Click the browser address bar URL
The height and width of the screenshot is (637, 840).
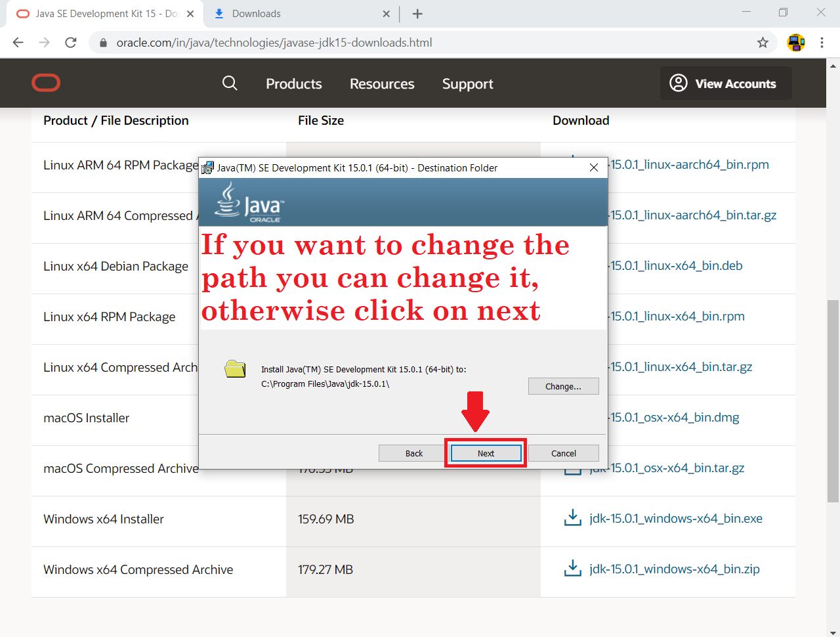pyautogui.click(x=274, y=43)
